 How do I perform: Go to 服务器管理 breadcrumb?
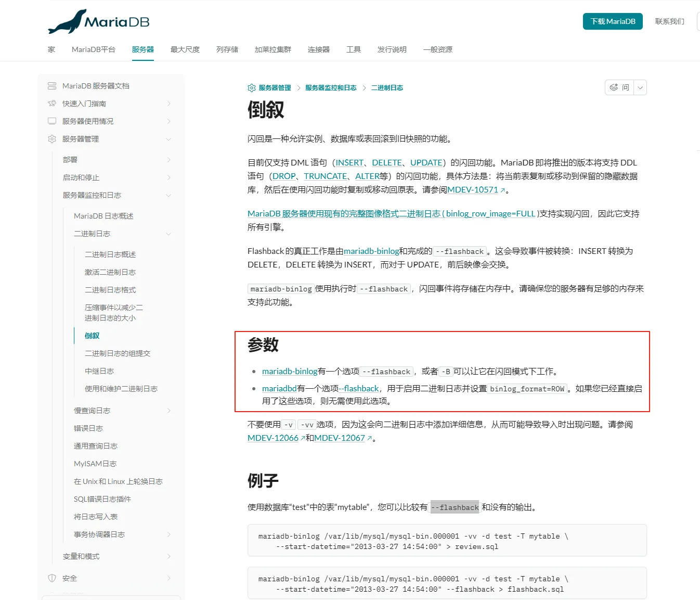275,88
